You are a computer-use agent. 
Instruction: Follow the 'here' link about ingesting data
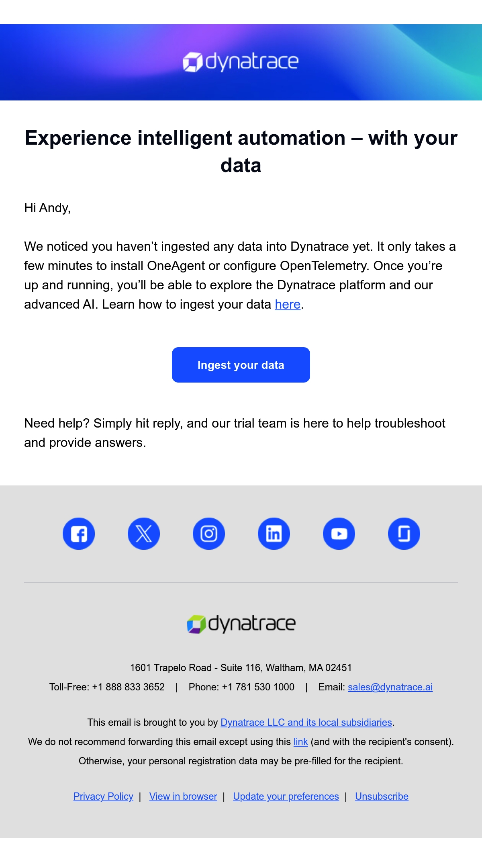tap(288, 304)
